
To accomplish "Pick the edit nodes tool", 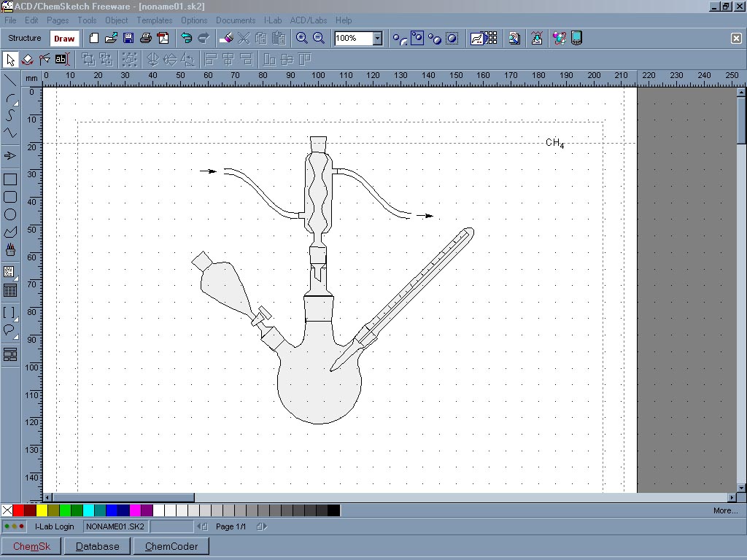I will coord(44,60).
